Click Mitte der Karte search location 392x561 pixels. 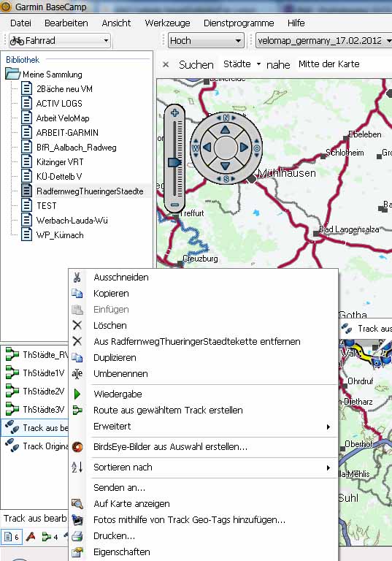coord(328,64)
